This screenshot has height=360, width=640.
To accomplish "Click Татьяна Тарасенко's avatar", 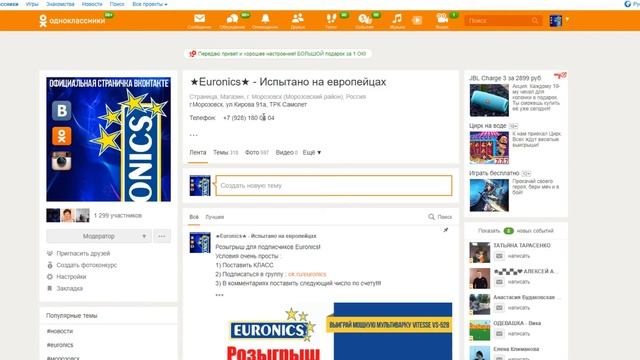I will pyautogui.click(x=480, y=253).
